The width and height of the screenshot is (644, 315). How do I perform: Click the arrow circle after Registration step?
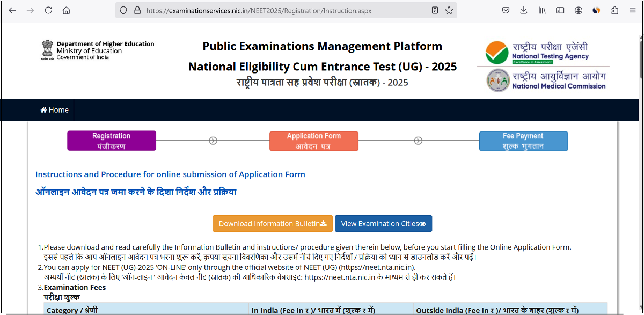pyautogui.click(x=213, y=141)
